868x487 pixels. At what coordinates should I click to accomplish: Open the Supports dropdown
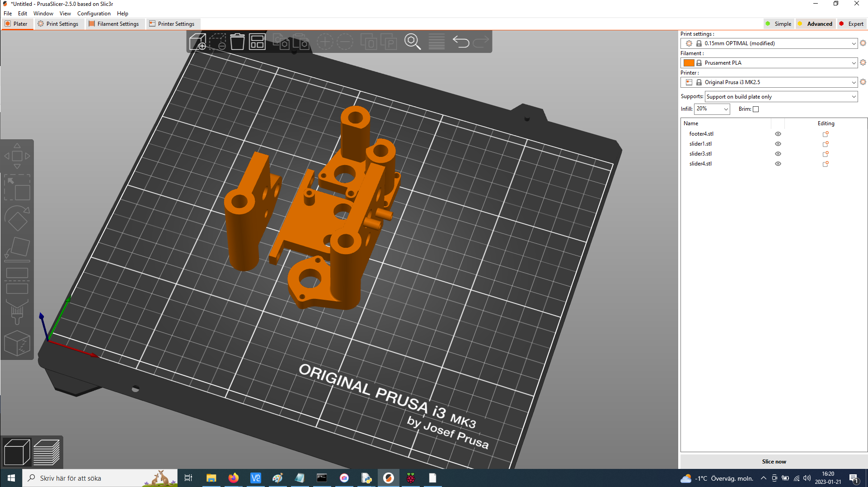[781, 96]
